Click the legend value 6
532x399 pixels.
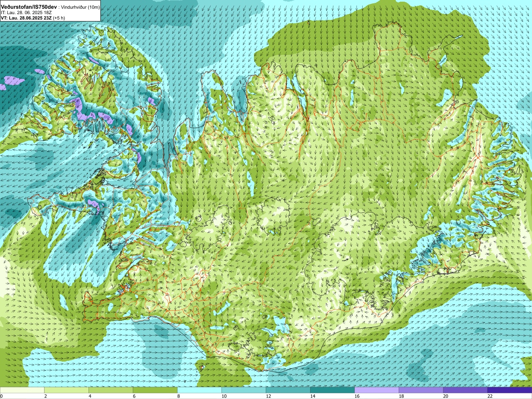[134, 396]
